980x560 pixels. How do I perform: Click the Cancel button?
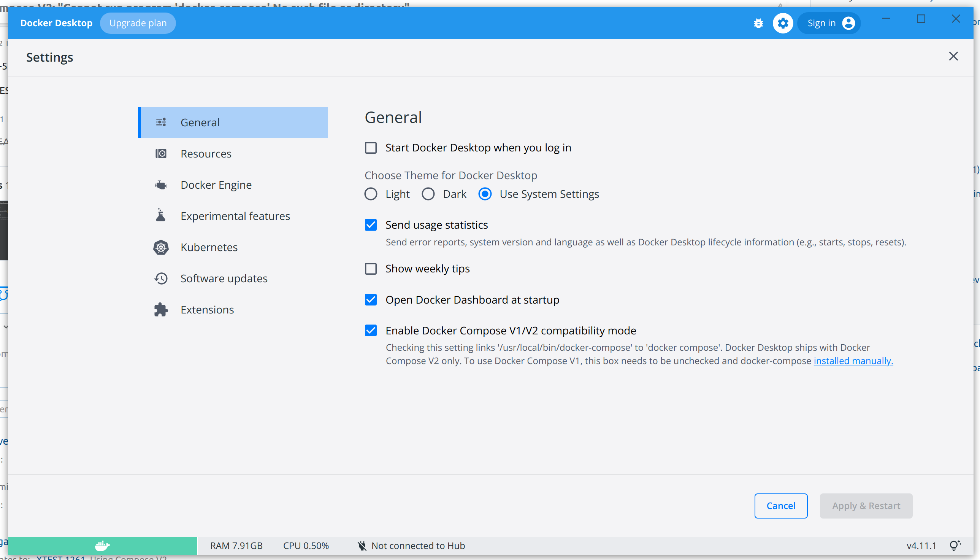pyautogui.click(x=780, y=505)
